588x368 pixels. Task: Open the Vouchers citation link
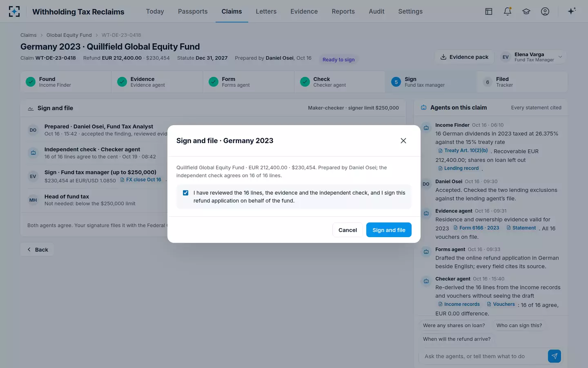(x=501, y=304)
